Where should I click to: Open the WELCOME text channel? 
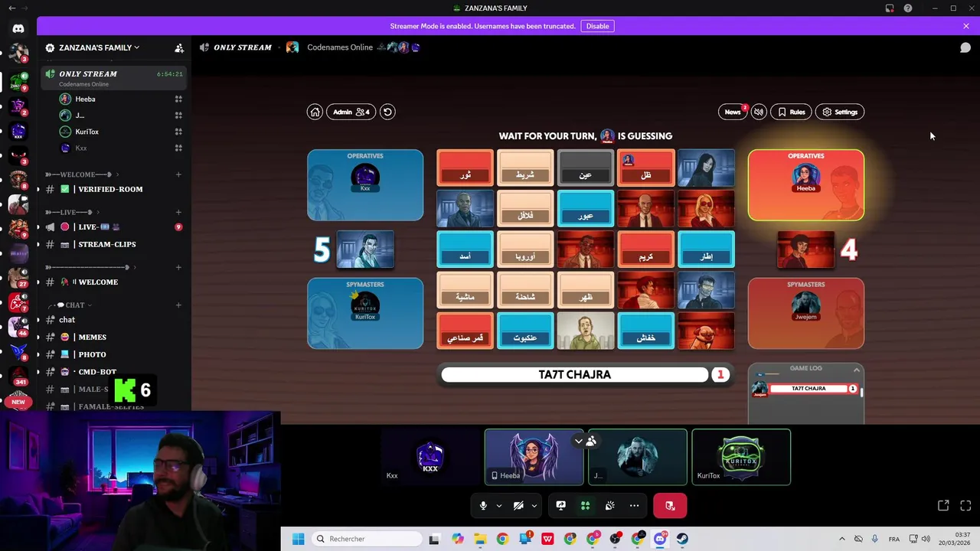[x=115, y=282]
